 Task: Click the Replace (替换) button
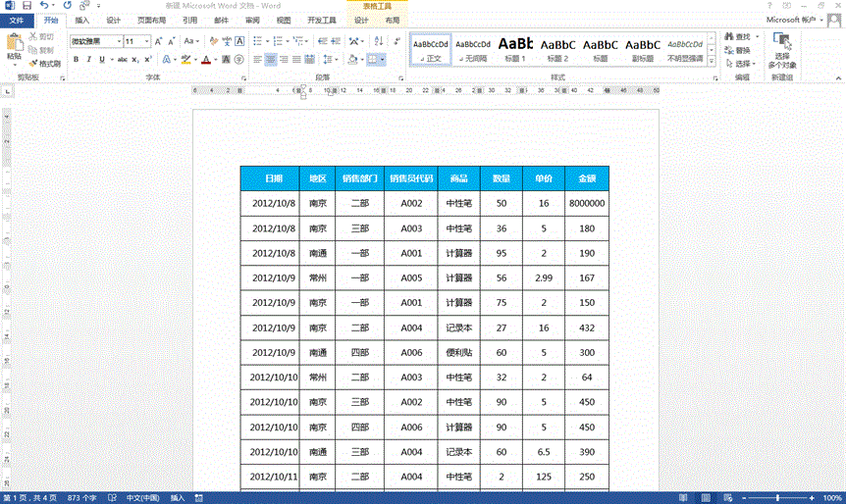[x=741, y=50]
